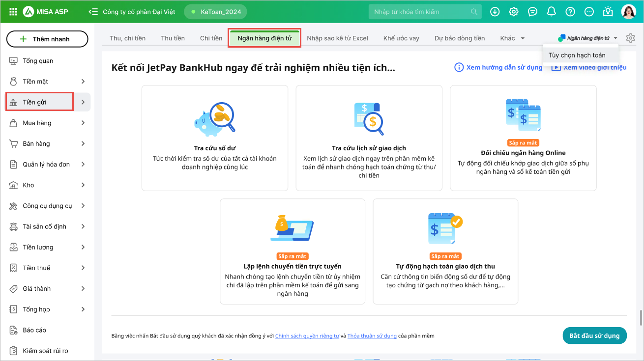Click the Ngân hàng điện tử logo at top right
The height and width of the screenshot is (361, 644).
(x=584, y=38)
